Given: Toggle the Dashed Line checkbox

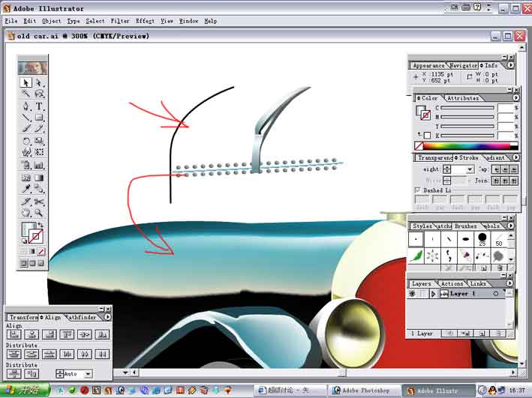Looking at the screenshot, I should coord(418,190).
